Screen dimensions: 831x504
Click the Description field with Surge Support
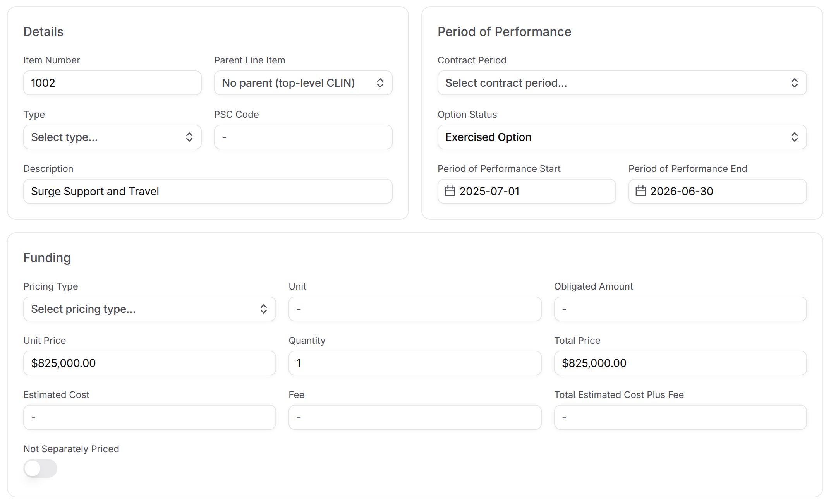tap(208, 191)
